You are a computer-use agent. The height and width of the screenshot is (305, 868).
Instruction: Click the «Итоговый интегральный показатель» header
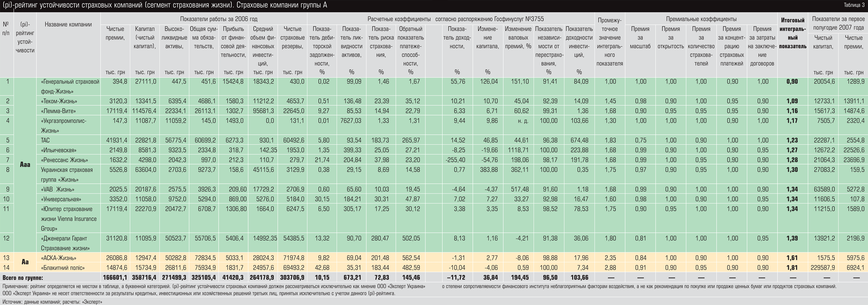pos(792,33)
